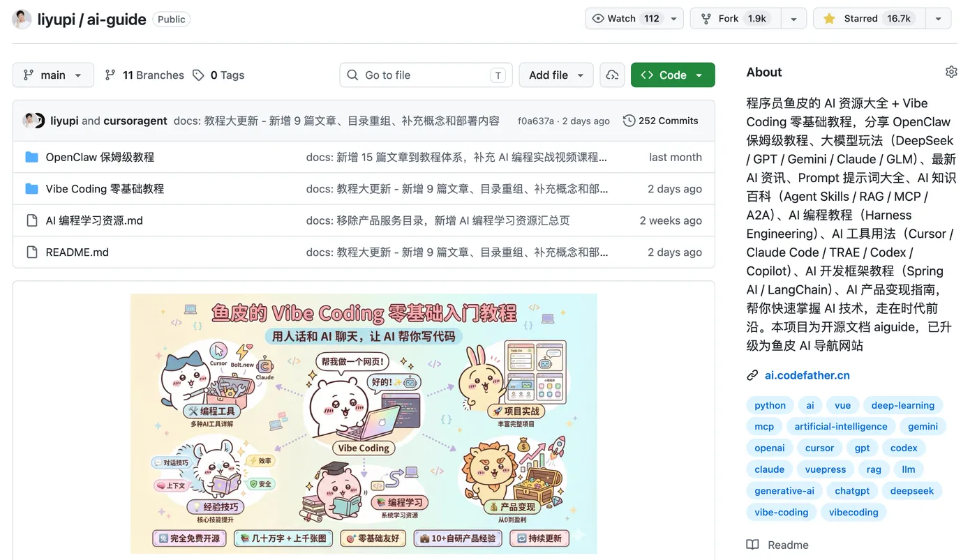Click the link chain icon beside ai.codefather.cn
This screenshot has height=560, width=977.
[x=752, y=375]
